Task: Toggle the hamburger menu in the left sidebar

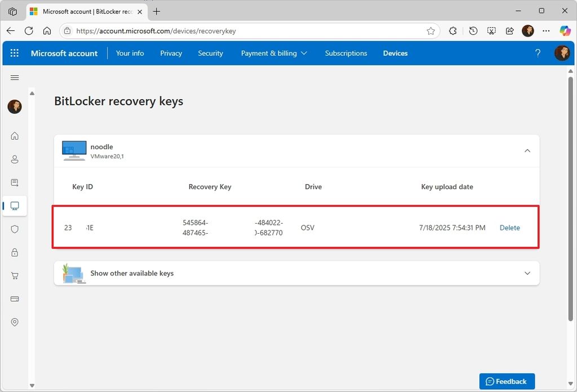Action: [15, 78]
